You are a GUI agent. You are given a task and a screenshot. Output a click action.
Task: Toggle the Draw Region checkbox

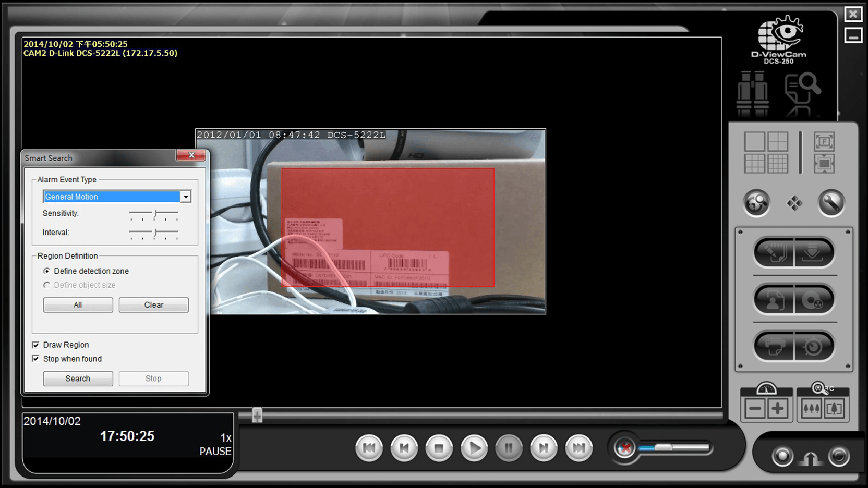point(36,345)
